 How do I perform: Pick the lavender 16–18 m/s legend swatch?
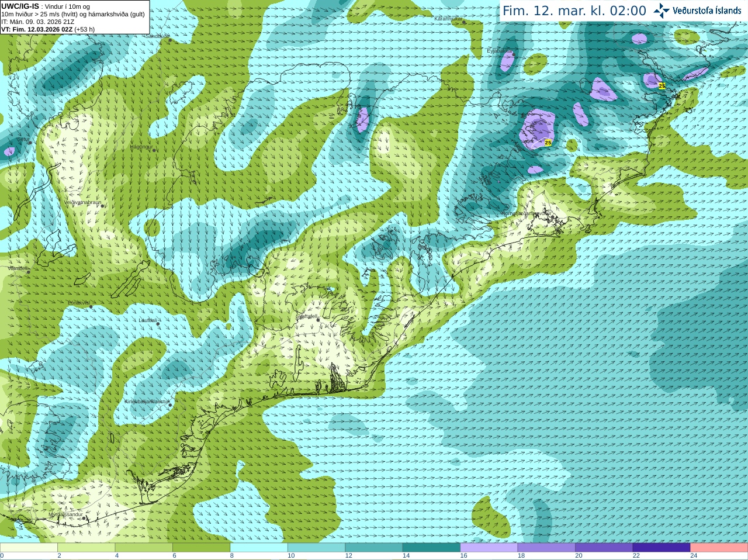coord(489,548)
